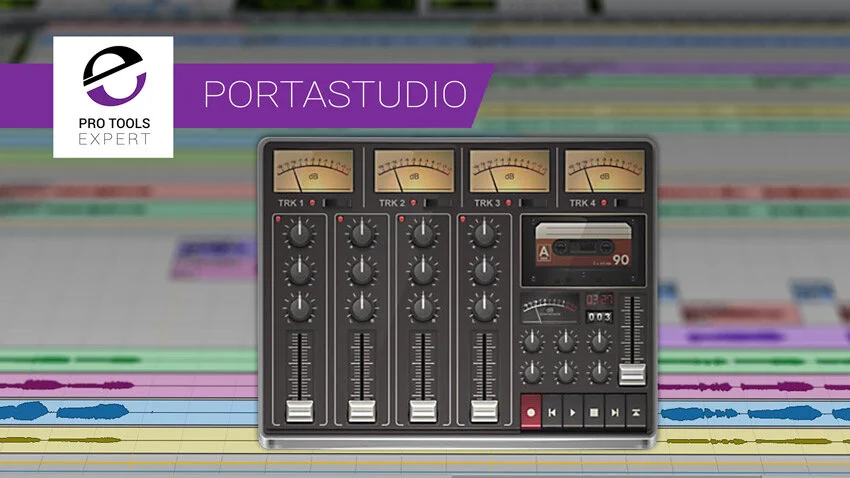
Task: Click the TRK 4 VU meter
Action: click(x=605, y=171)
